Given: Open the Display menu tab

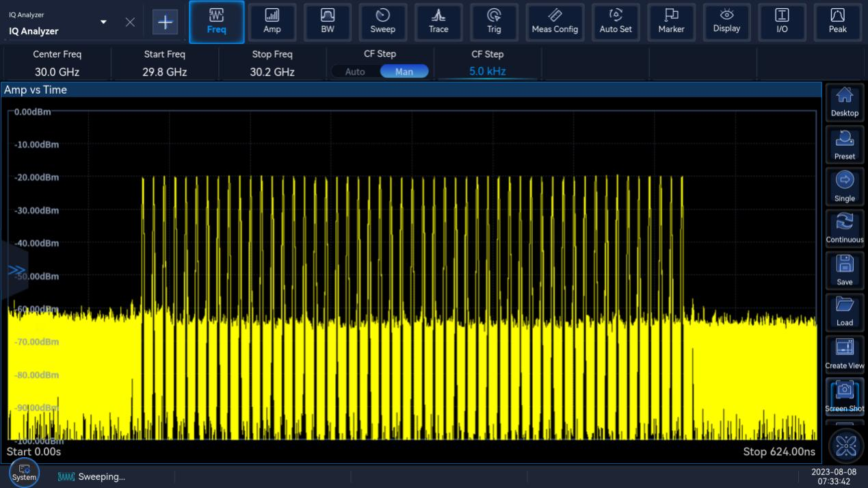Looking at the screenshot, I should (726, 22).
